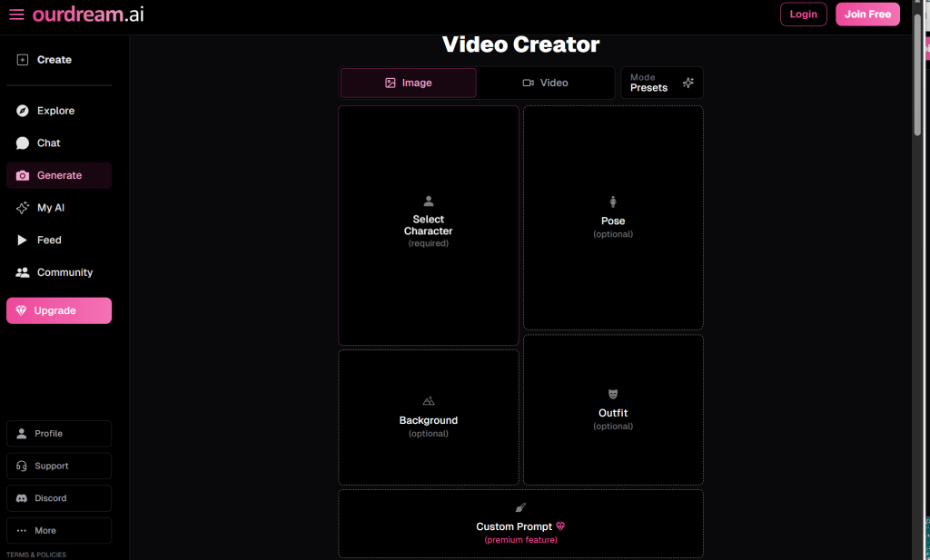Click the Custom Prompt premium field

click(x=520, y=525)
